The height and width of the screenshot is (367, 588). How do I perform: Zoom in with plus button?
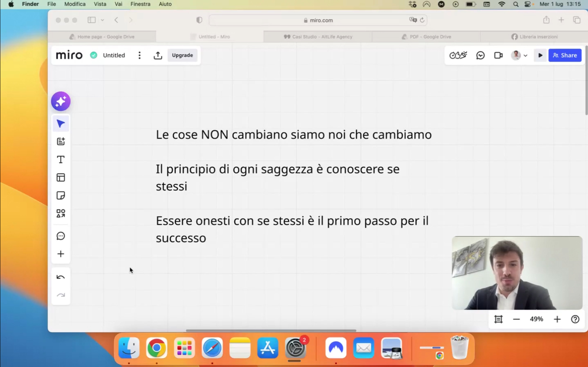pyautogui.click(x=557, y=319)
